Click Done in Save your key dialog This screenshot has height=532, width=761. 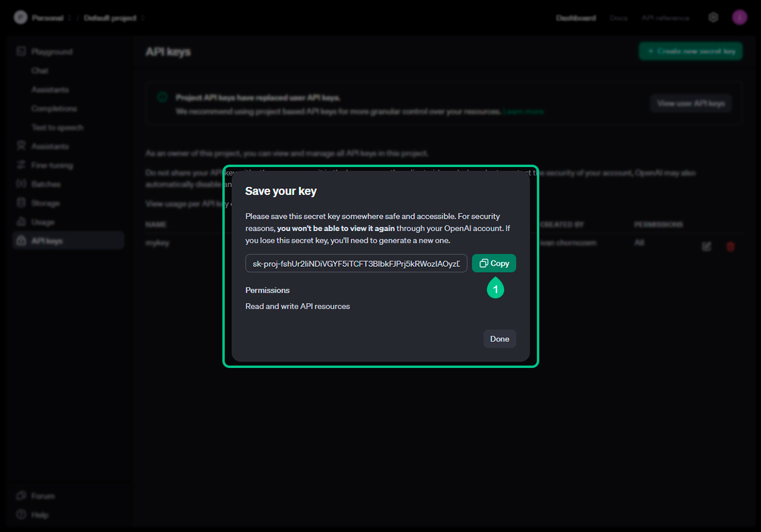pos(499,339)
